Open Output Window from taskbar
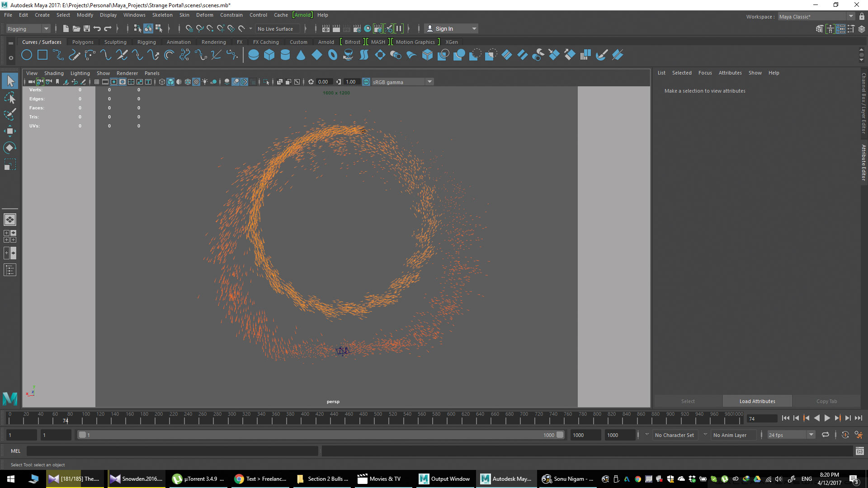 coord(444,479)
